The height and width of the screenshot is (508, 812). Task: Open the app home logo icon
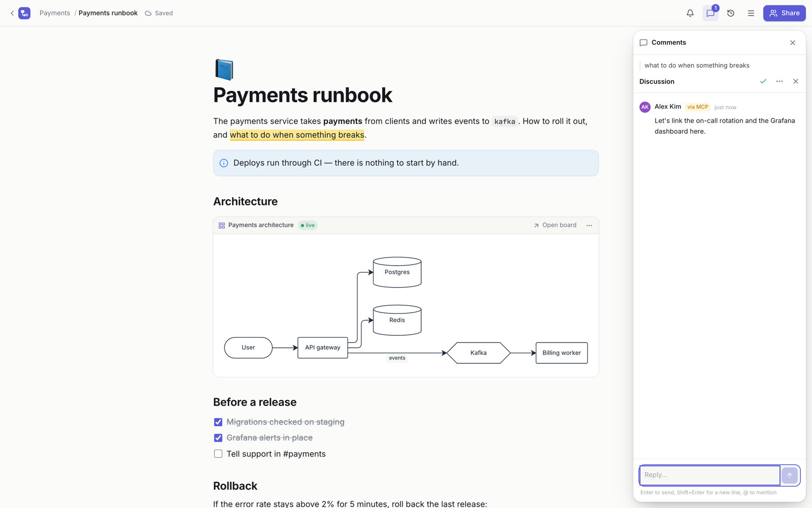coord(24,13)
